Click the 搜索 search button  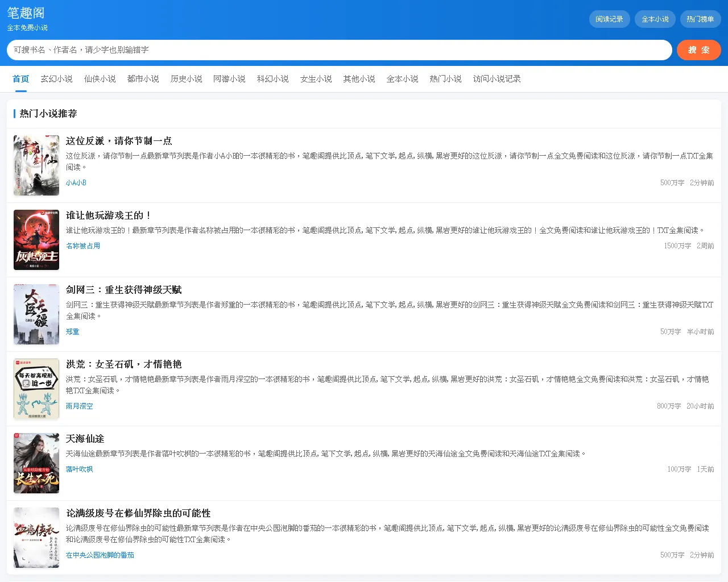698,50
